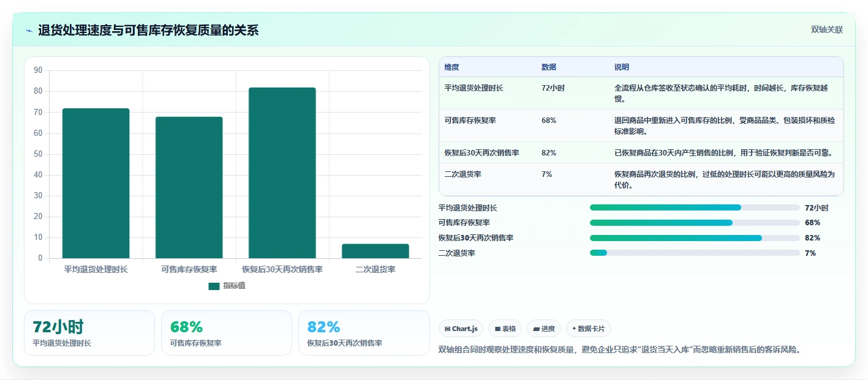Click the 68% cell in the table
The width and height of the screenshot is (868, 380).
click(549, 121)
